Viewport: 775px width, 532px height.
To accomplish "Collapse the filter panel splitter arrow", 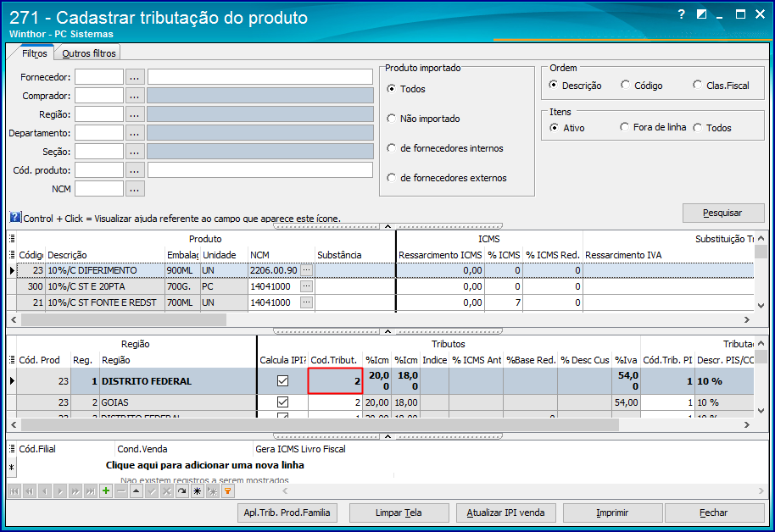I will pos(388,226).
